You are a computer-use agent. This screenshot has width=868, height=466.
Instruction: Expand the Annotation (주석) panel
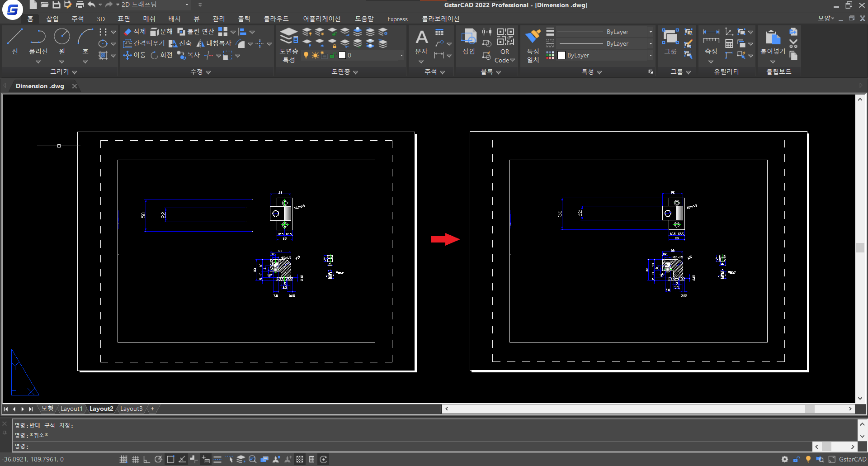(x=434, y=72)
